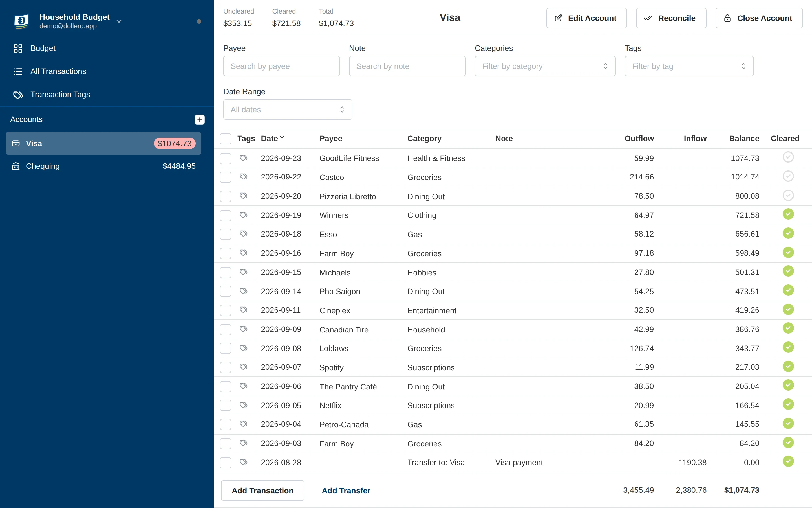The height and width of the screenshot is (508, 812).
Task: Sort by the Date column header
Action: [272, 138]
